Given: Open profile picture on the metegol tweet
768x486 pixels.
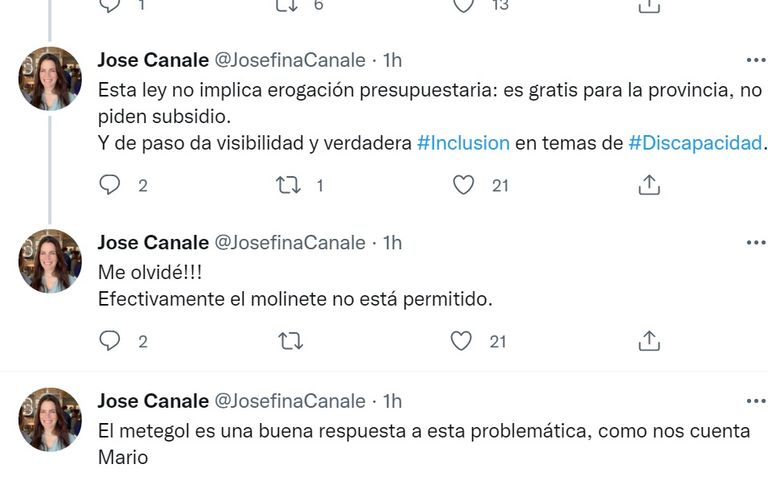Looking at the screenshot, I should click(x=50, y=419).
